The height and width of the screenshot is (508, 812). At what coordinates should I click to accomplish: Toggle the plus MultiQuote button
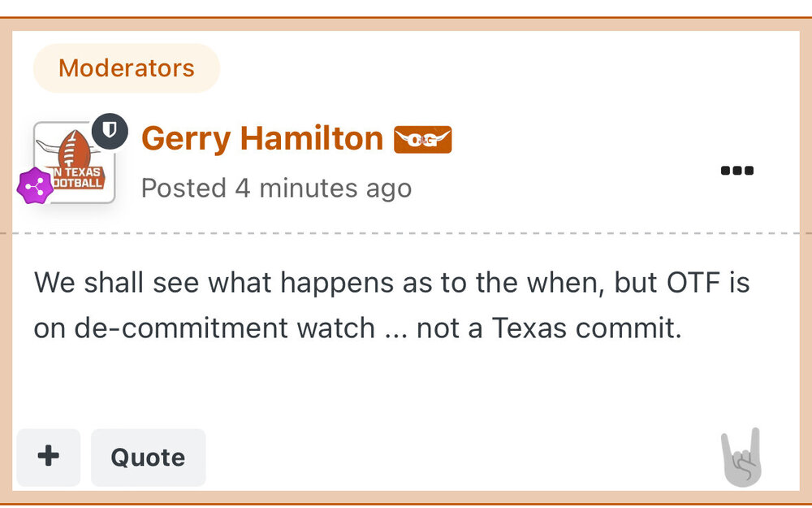click(49, 457)
